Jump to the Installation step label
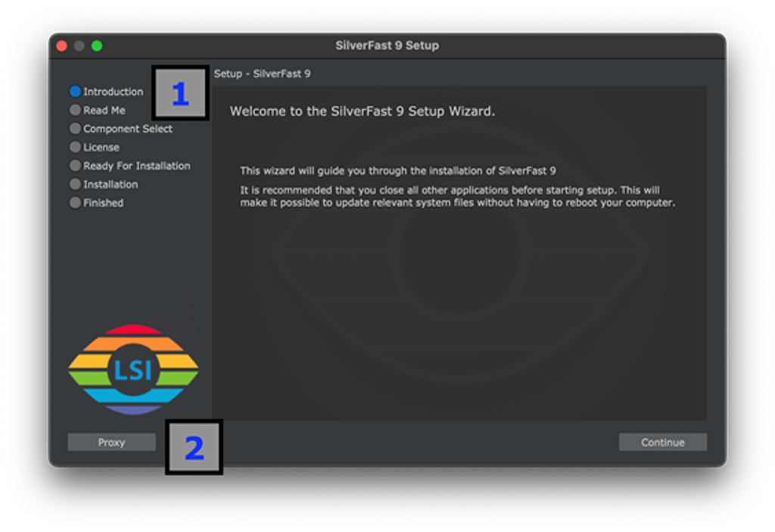Image resolution: width=775 pixels, height=532 pixels. (110, 185)
